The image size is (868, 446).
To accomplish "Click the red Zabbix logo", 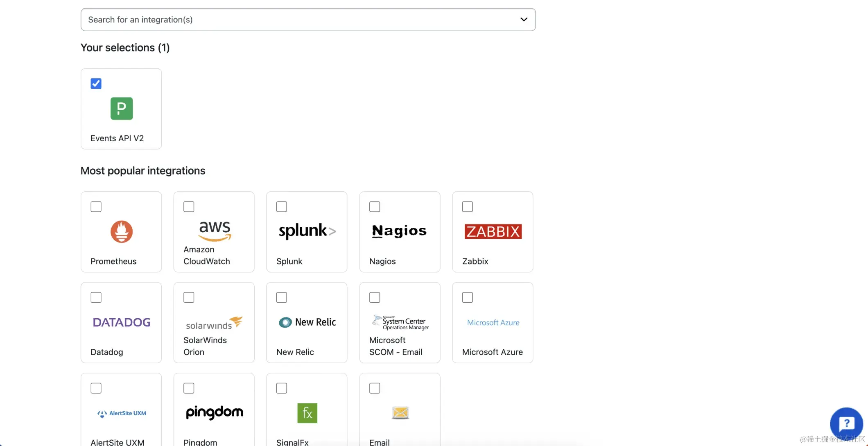I will point(493,231).
